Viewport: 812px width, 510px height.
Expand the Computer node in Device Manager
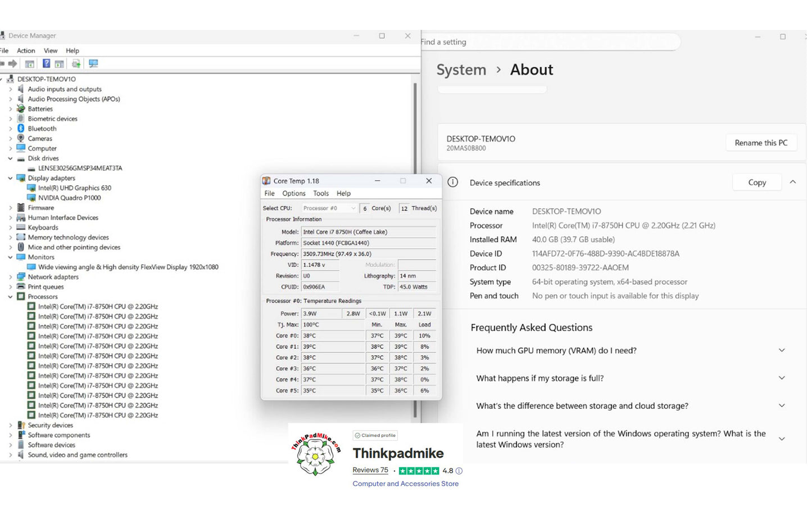click(x=11, y=149)
